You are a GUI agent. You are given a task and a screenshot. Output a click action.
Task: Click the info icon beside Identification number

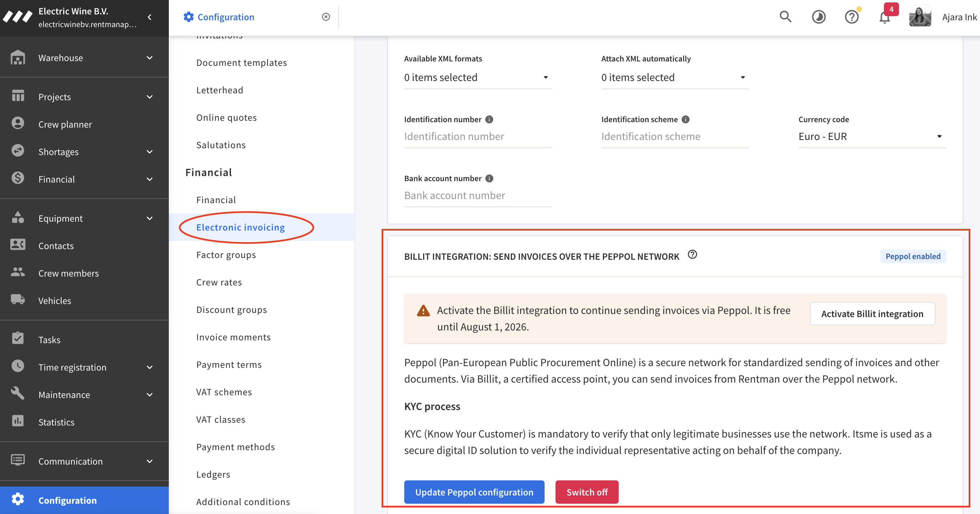(490, 119)
